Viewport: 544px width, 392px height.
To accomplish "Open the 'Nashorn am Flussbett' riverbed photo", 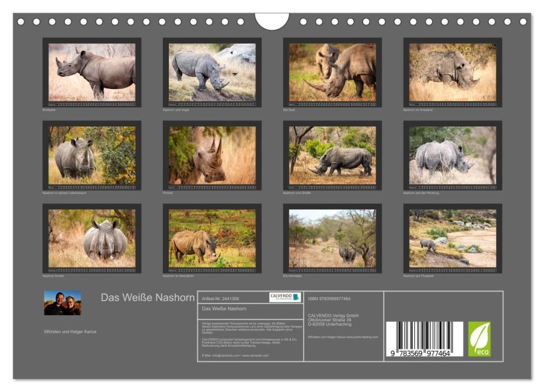I will 453,238.
